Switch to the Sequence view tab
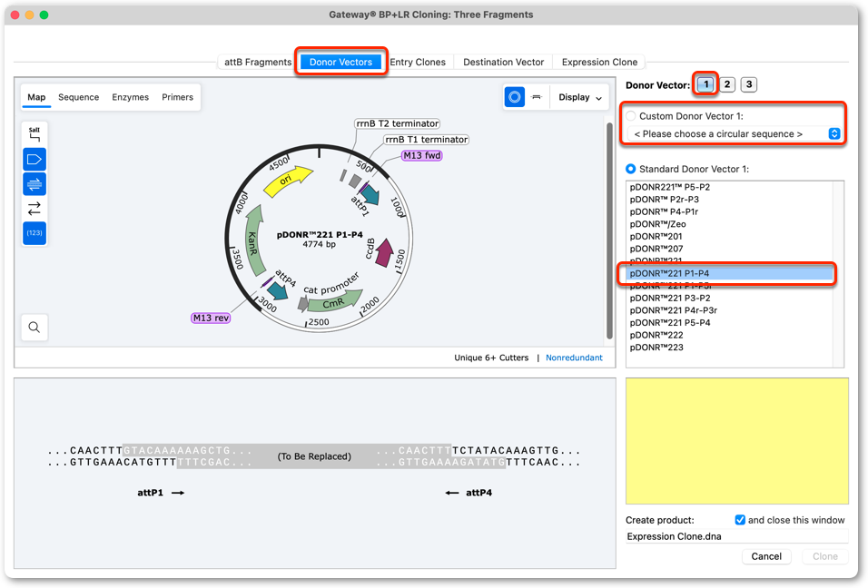868x588 pixels. point(79,97)
